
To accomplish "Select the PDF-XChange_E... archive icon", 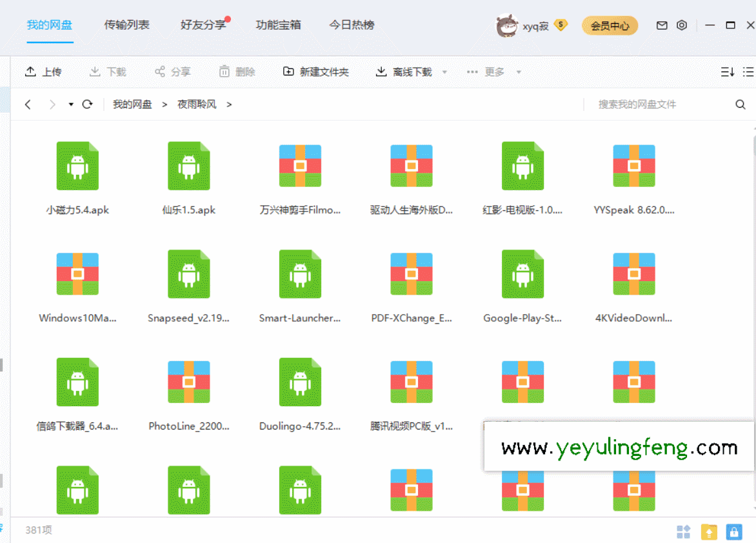I will [x=412, y=274].
